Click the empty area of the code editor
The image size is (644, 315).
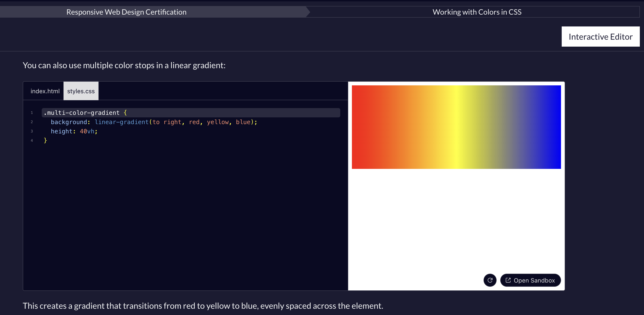click(185, 213)
